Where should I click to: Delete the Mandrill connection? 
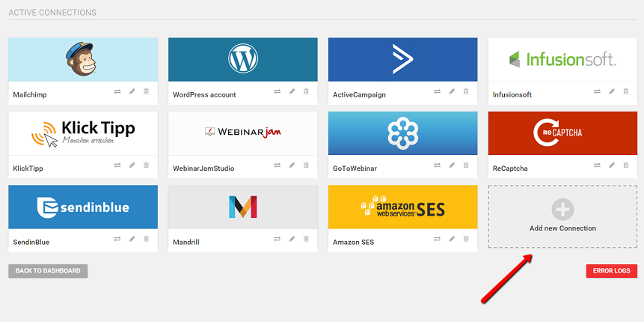[306, 239]
